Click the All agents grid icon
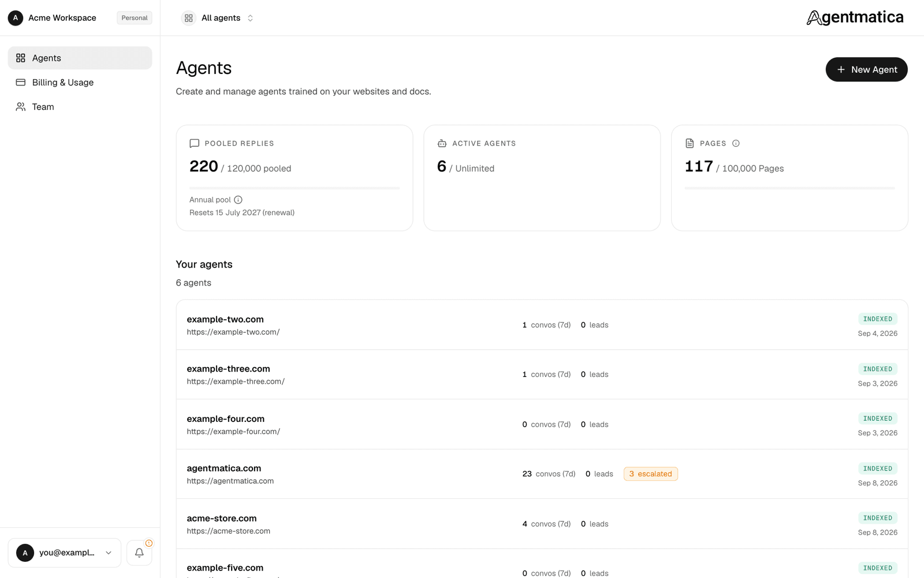This screenshot has width=924, height=578. [x=189, y=18]
